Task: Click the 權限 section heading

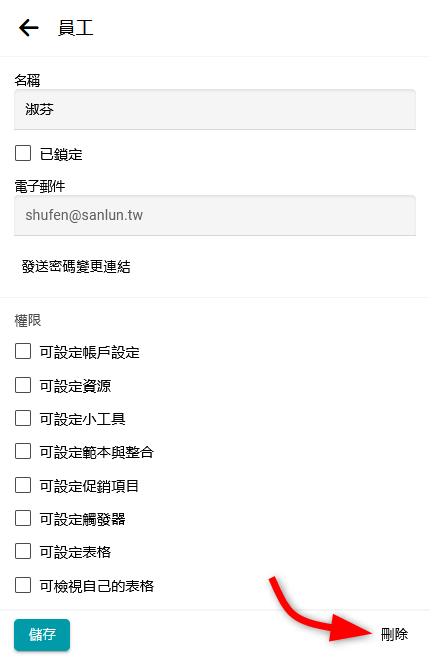Action: click(x=28, y=321)
